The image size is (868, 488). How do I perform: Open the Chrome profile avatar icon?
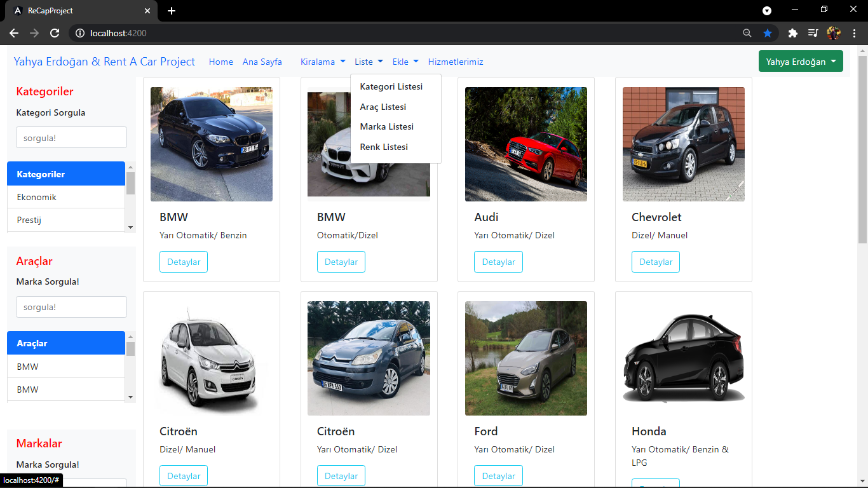tap(834, 33)
